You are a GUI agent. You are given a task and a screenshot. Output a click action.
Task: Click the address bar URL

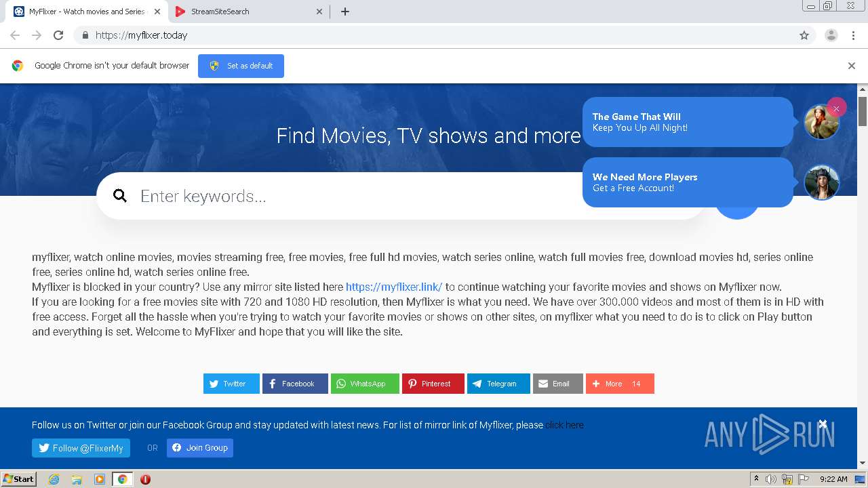pyautogui.click(x=141, y=35)
